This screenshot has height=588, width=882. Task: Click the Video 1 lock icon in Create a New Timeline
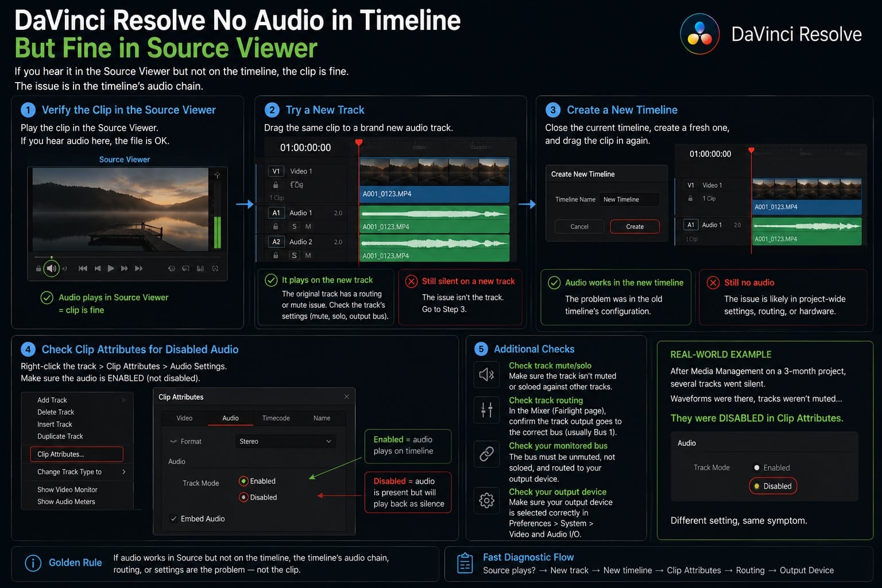click(x=690, y=198)
